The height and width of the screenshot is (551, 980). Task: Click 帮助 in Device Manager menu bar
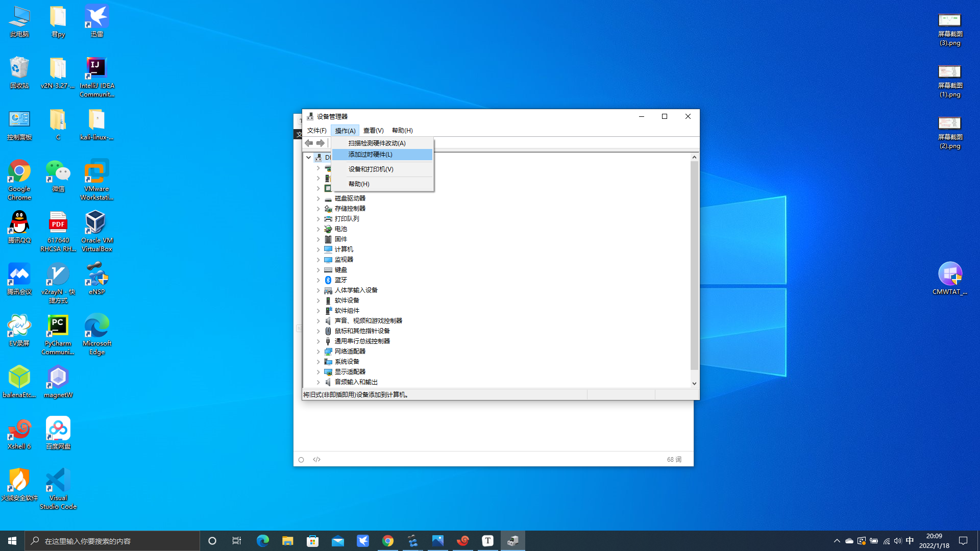coord(403,131)
